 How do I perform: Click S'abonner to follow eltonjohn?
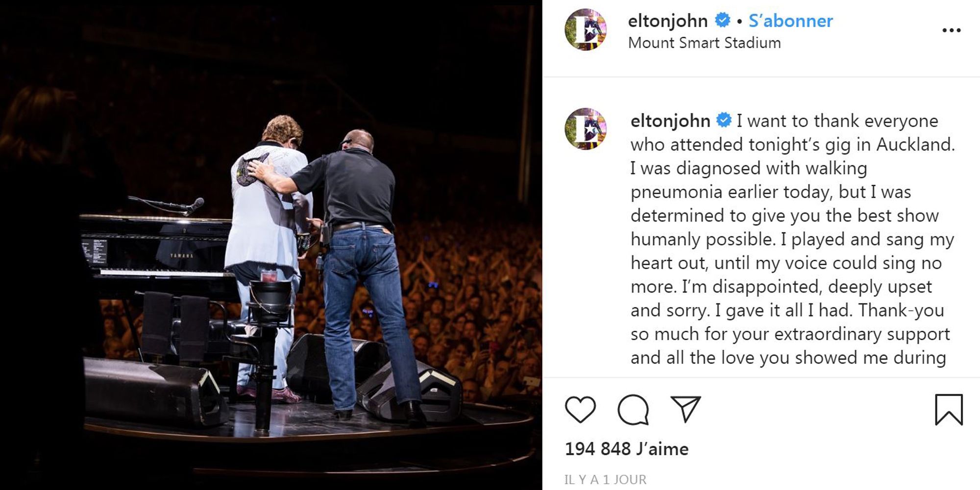point(790,21)
